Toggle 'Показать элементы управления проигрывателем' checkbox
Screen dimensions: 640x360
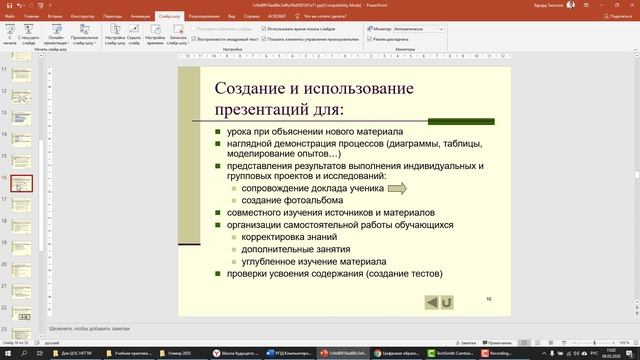pyautogui.click(x=264, y=39)
